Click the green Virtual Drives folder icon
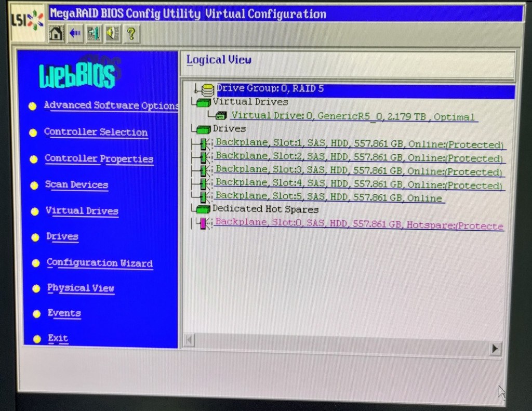 [204, 102]
